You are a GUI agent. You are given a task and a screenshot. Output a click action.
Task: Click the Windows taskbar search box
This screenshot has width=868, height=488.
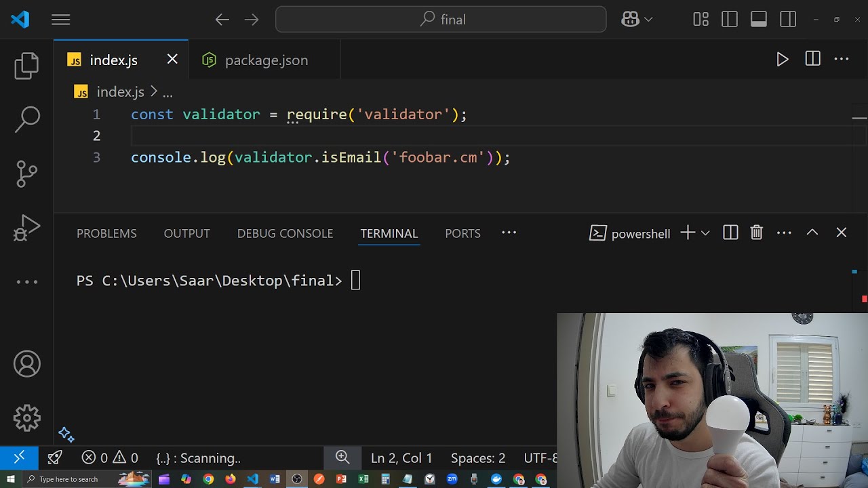click(x=87, y=479)
